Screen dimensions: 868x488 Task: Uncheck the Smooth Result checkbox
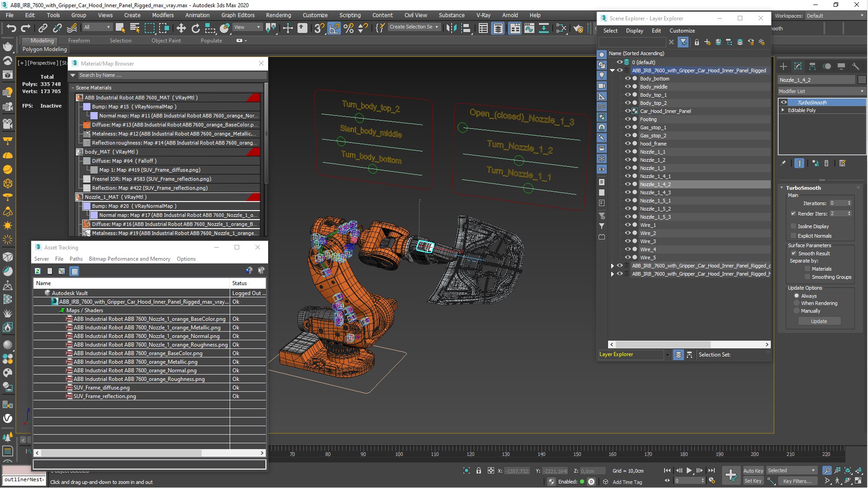pos(793,253)
